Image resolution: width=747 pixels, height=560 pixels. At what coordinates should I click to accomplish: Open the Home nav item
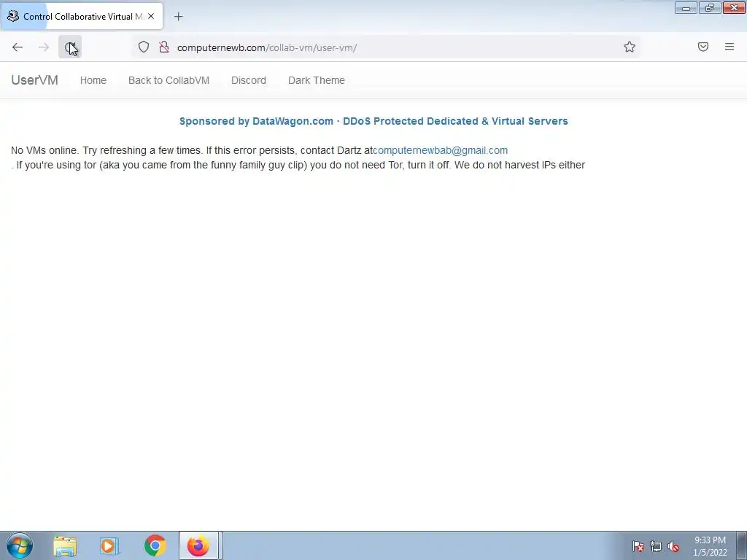[x=93, y=80]
